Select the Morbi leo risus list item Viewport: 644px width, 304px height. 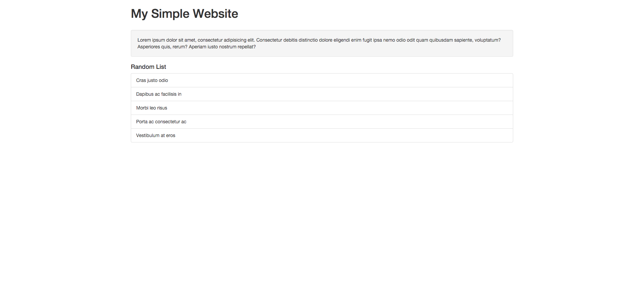pos(152,108)
